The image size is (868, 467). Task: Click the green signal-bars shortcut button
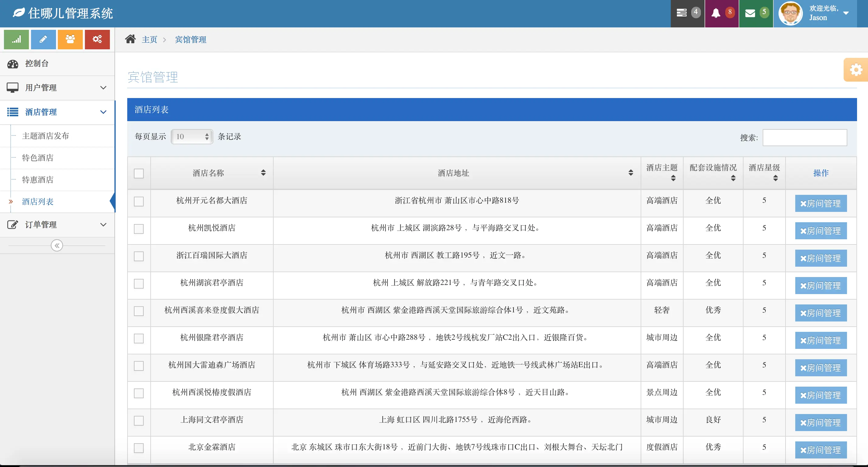16,39
